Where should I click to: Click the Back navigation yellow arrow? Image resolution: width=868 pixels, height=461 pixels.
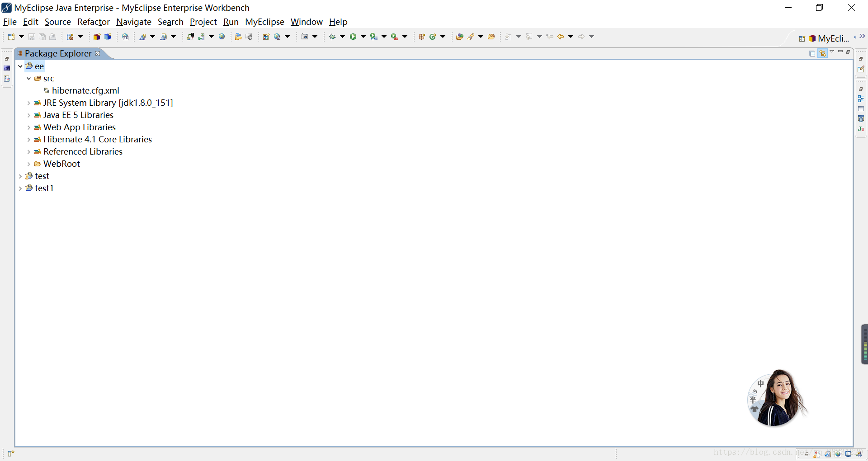click(561, 37)
